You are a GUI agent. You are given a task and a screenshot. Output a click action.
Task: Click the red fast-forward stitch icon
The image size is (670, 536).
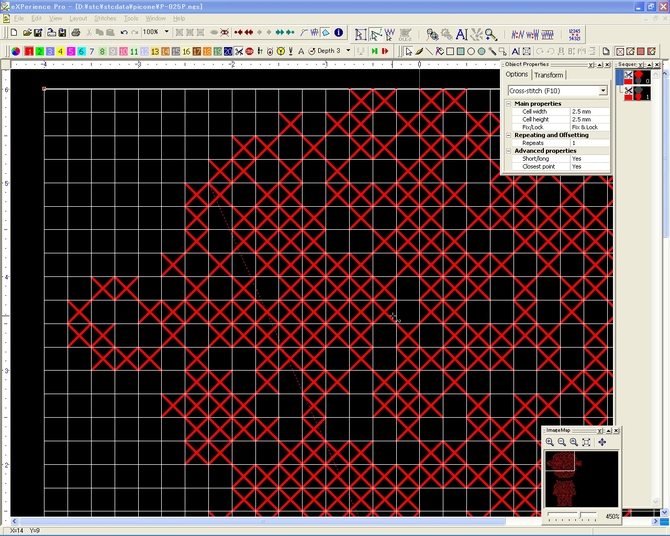[385, 51]
